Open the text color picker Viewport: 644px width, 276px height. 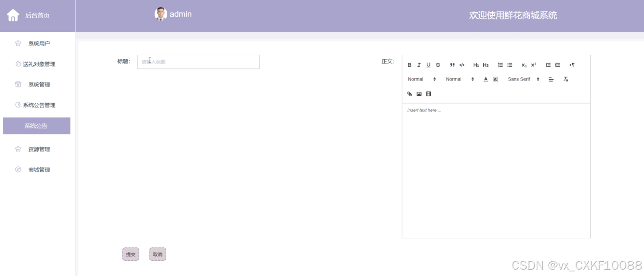point(486,79)
